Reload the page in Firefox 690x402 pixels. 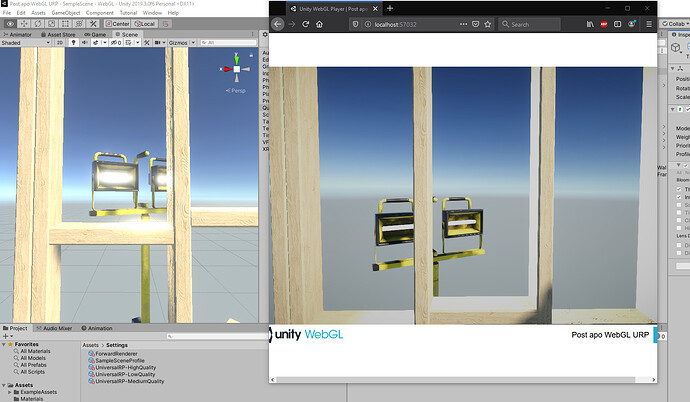click(306, 24)
